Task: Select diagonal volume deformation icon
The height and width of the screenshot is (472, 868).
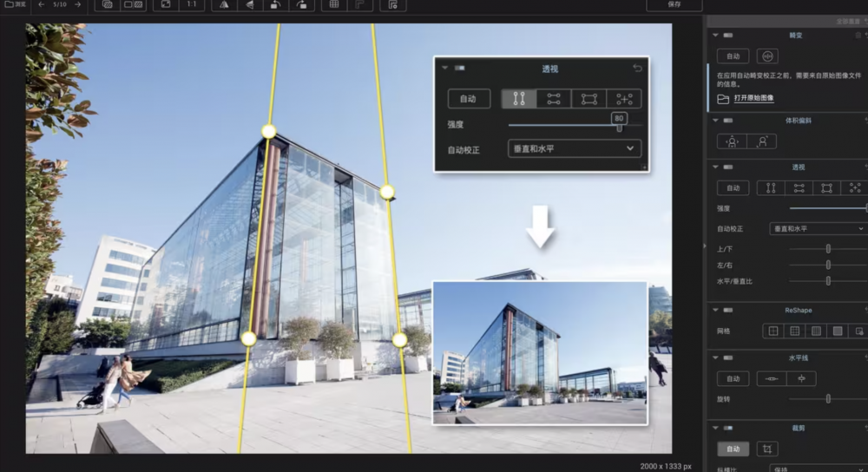Action: [x=762, y=141]
